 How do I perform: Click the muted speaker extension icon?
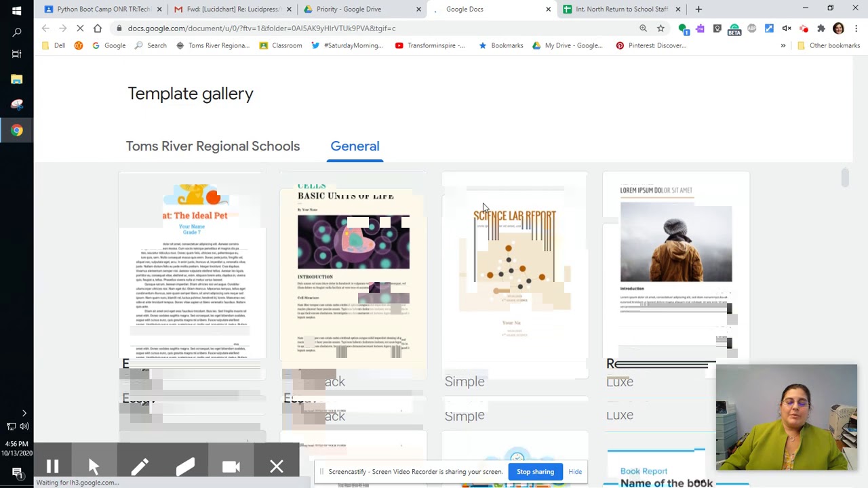[787, 28]
